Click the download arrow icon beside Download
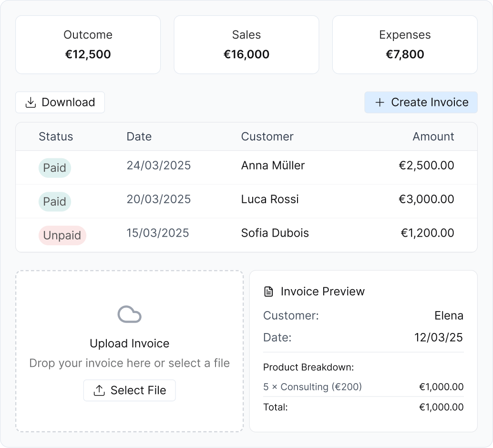The width and height of the screenshot is (493, 448). pos(31,102)
